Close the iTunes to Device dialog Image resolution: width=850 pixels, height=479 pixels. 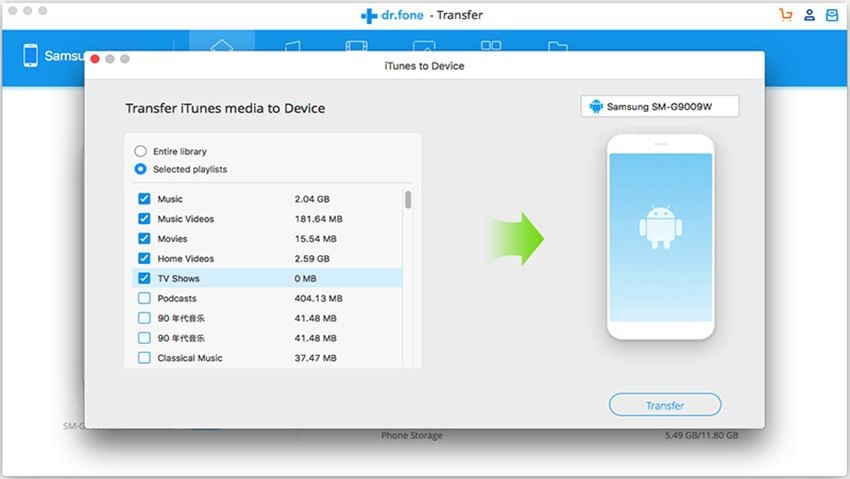pyautogui.click(x=95, y=59)
